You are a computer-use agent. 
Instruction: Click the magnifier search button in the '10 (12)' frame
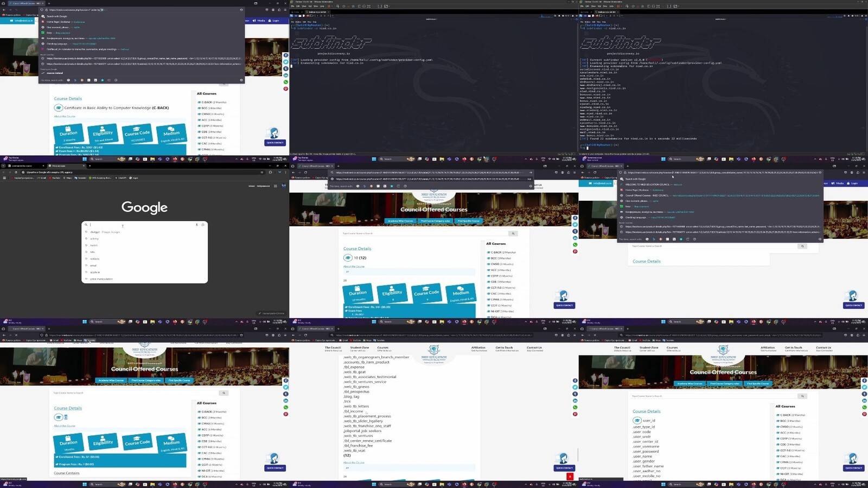point(513,233)
